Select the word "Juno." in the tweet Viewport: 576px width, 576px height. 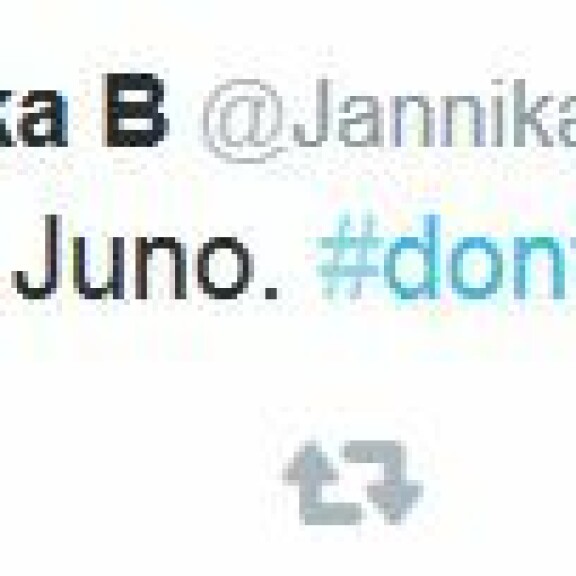tap(145, 257)
